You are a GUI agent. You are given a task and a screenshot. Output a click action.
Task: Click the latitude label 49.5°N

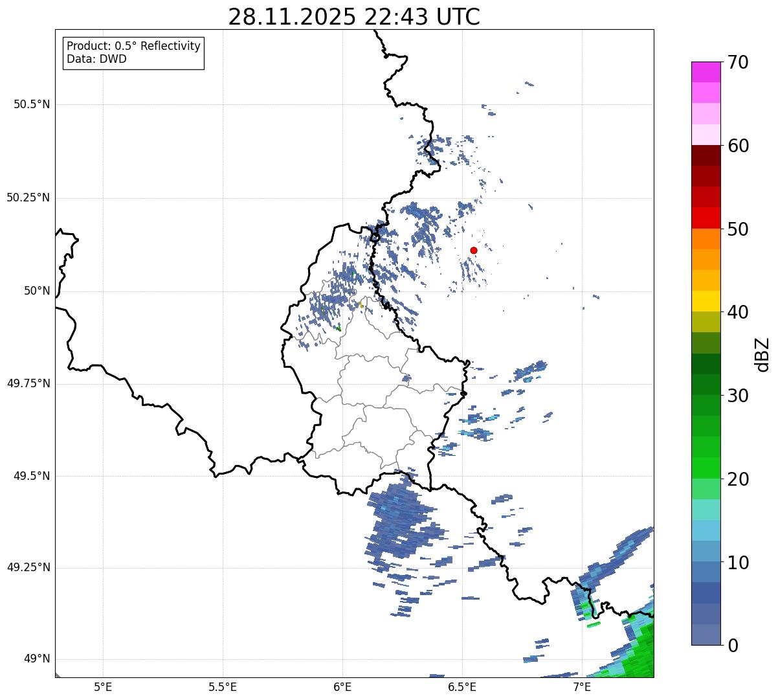click(32, 476)
